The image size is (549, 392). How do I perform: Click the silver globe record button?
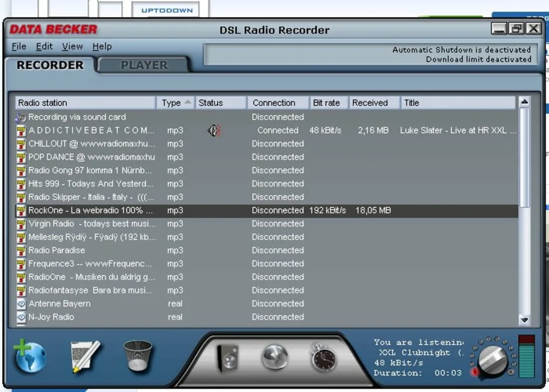coord(275,357)
